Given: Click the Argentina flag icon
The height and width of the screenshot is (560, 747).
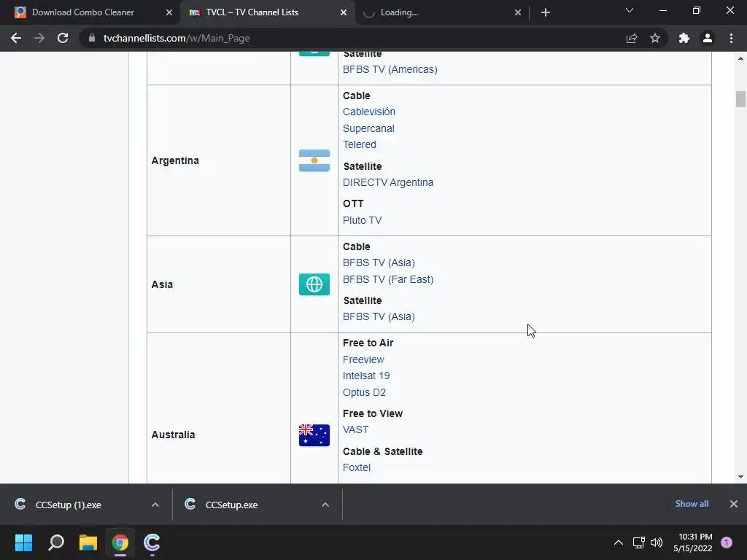Looking at the screenshot, I should 314,160.
